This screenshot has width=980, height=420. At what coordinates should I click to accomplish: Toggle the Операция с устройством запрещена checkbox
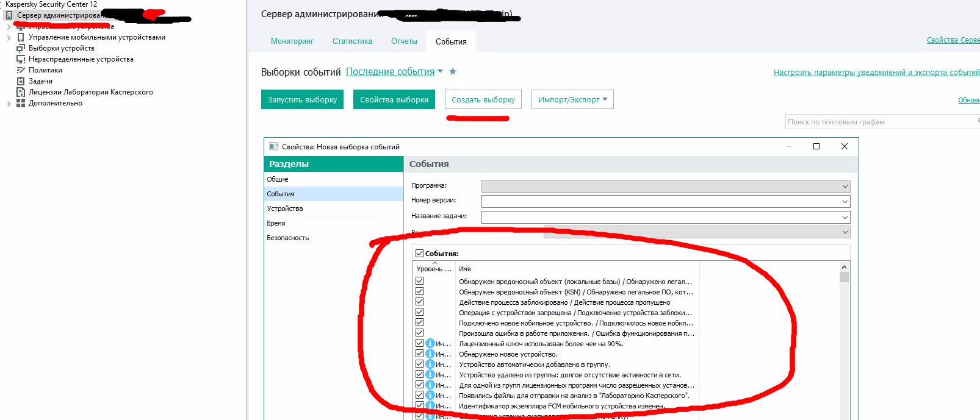[x=419, y=312]
